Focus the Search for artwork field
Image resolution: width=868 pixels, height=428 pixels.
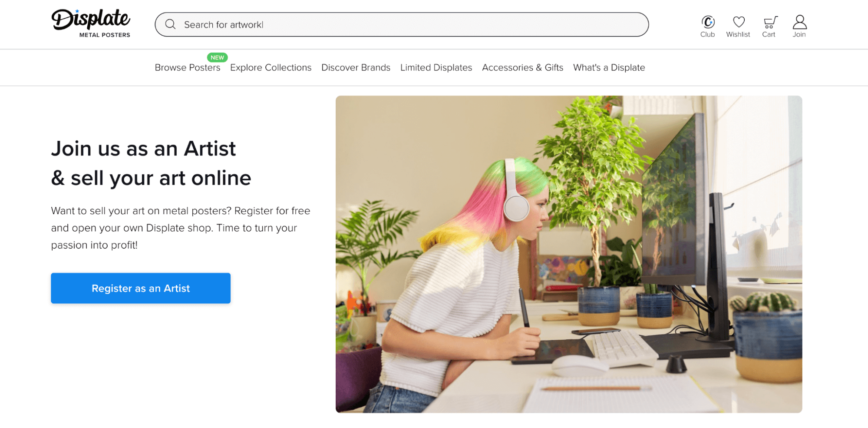(402, 24)
